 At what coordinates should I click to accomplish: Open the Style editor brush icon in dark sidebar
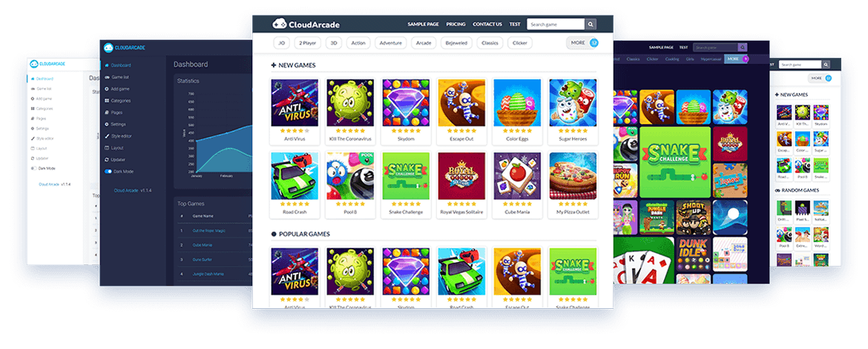107,136
